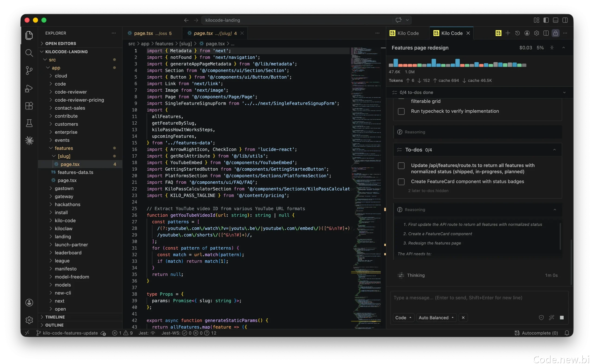
Task: Click the editor minimap
Action: point(365,188)
